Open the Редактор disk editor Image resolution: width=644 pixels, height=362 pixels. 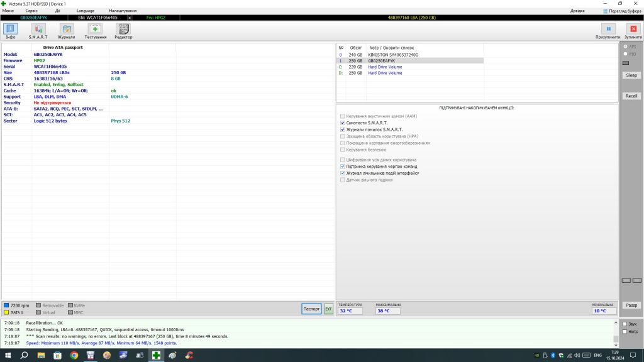(x=123, y=31)
